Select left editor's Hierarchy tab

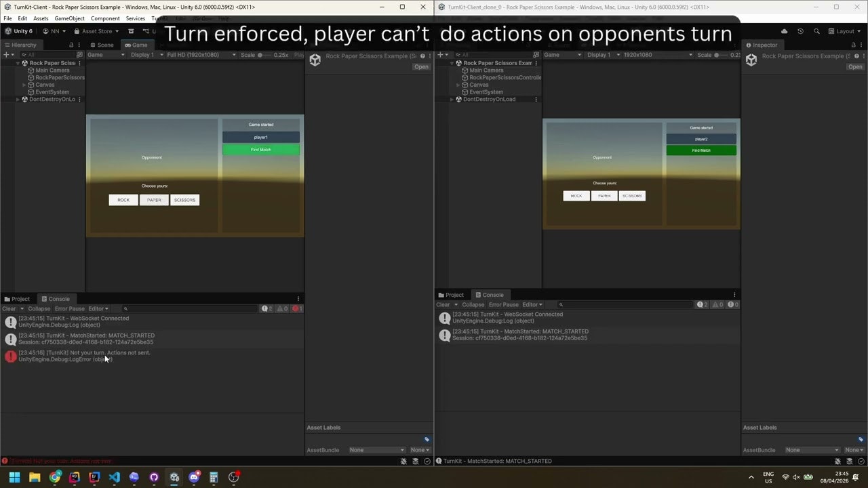tap(20, 45)
